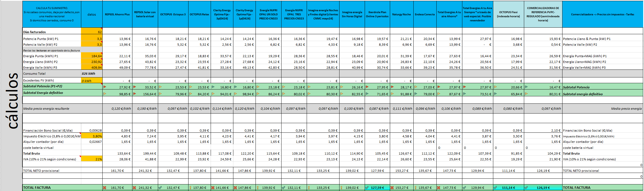Select Energía Punta input cell 184,64

(x=92, y=56)
